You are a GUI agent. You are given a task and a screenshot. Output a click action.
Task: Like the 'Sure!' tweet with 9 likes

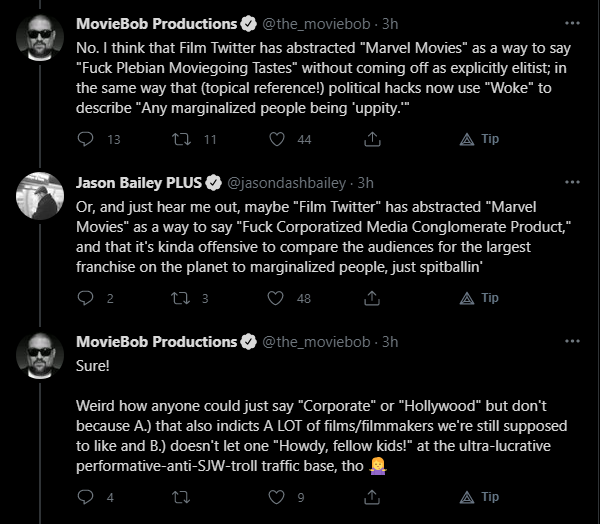click(276, 497)
